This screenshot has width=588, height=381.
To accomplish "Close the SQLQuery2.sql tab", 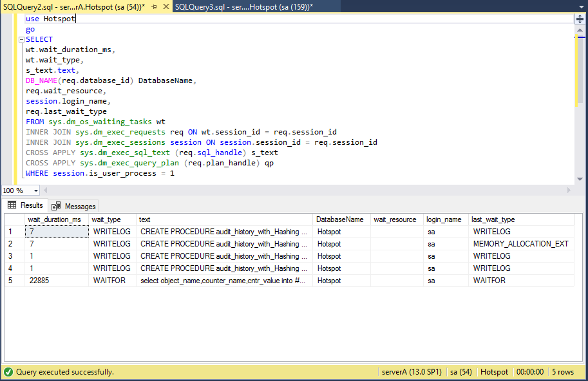I will point(165,6).
